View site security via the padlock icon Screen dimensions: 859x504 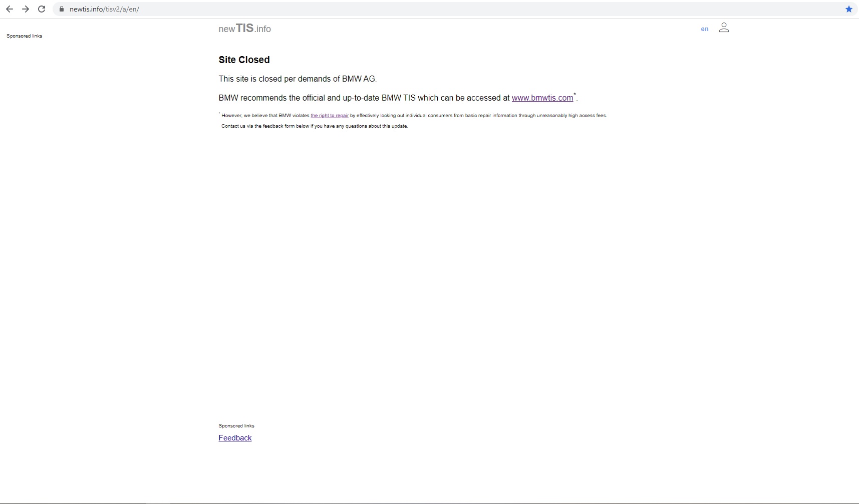[x=62, y=9]
